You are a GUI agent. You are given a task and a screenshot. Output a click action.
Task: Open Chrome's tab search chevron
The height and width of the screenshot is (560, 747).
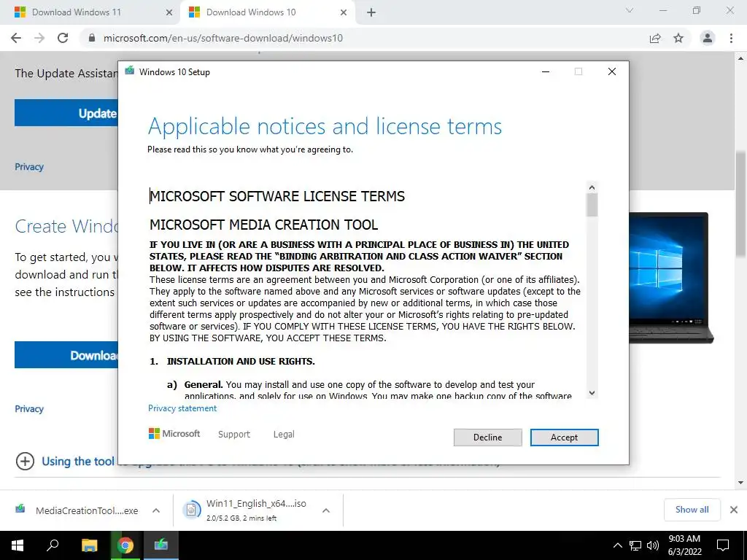[x=630, y=10]
